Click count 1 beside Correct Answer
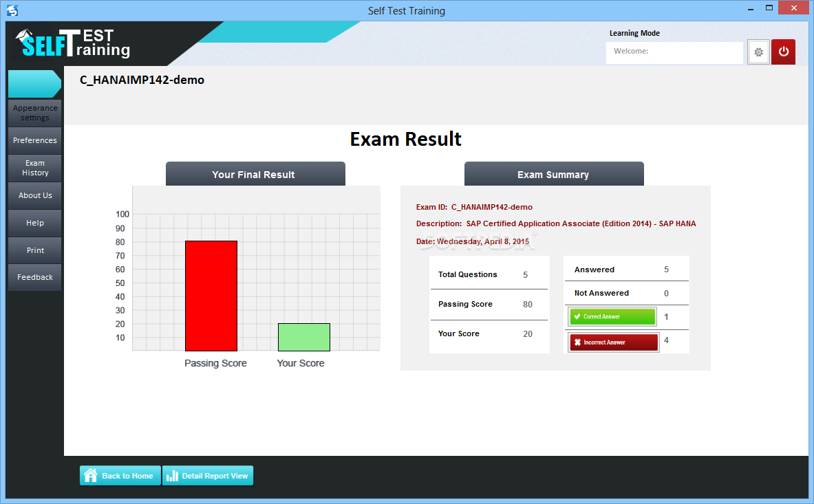Image resolution: width=814 pixels, height=504 pixels. 666,317
